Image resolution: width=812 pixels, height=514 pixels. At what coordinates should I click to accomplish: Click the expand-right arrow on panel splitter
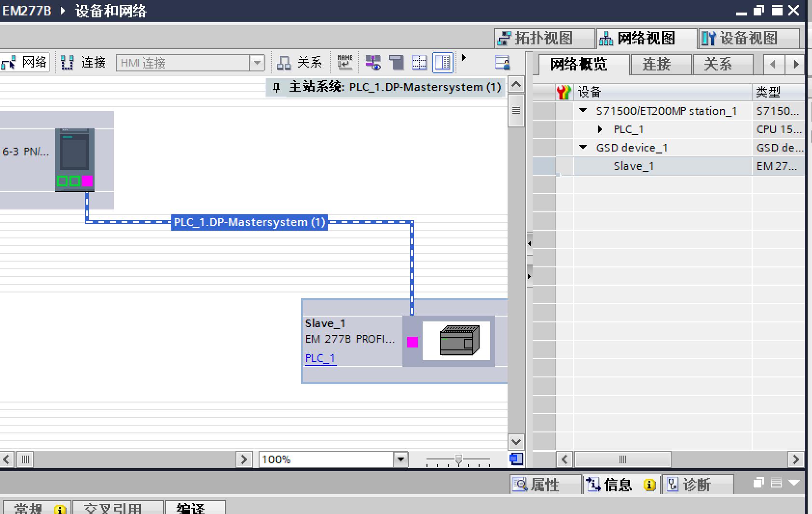click(529, 277)
